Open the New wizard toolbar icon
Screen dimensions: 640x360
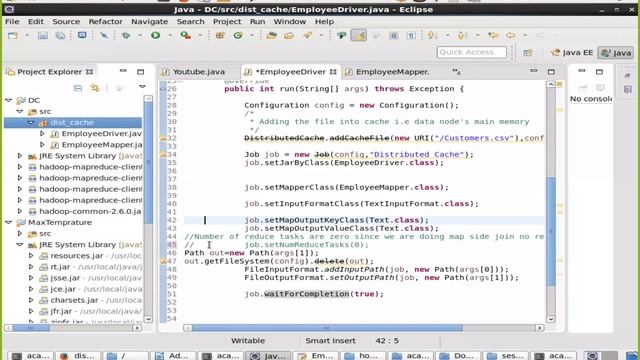point(13,36)
